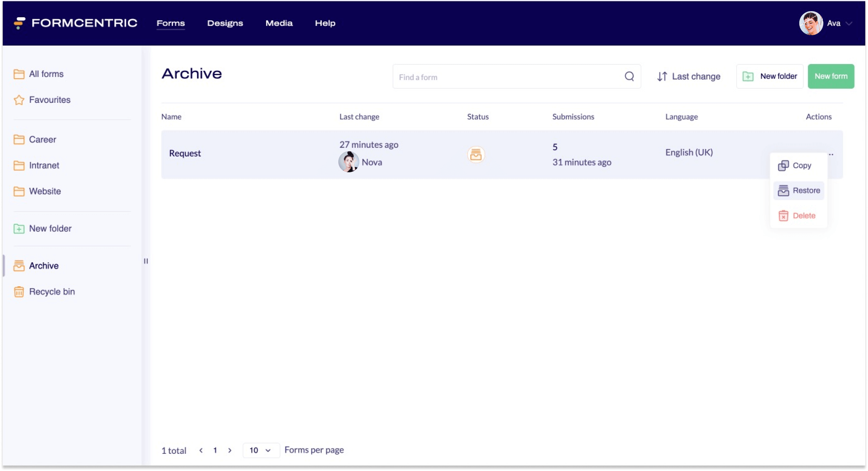This screenshot has width=868, height=471.
Task: Open the All forms folder icon
Action: 19,74
